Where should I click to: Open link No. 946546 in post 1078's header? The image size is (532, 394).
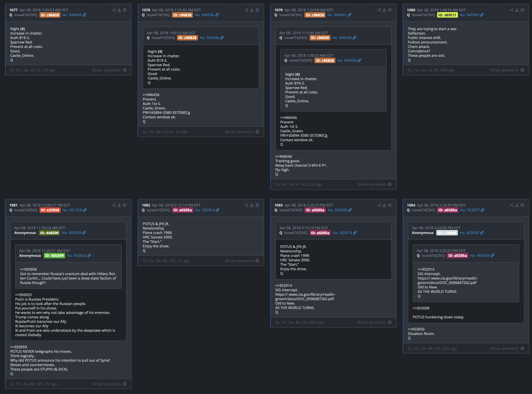(x=207, y=15)
